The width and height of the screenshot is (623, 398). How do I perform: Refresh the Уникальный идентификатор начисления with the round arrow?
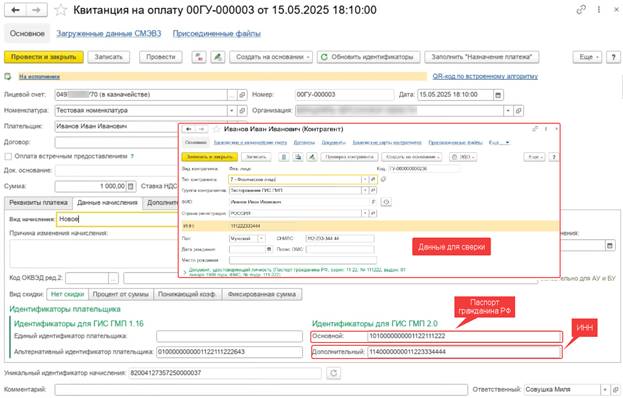coord(333,373)
